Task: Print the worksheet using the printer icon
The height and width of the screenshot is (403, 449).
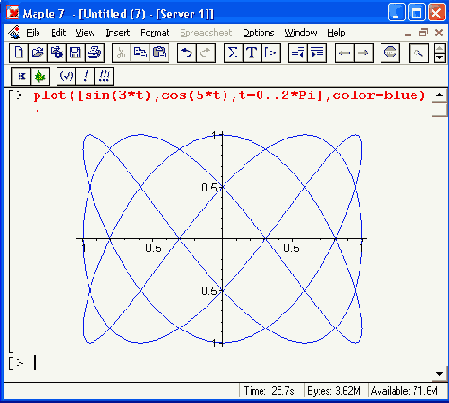Action: click(x=95, y=53)
